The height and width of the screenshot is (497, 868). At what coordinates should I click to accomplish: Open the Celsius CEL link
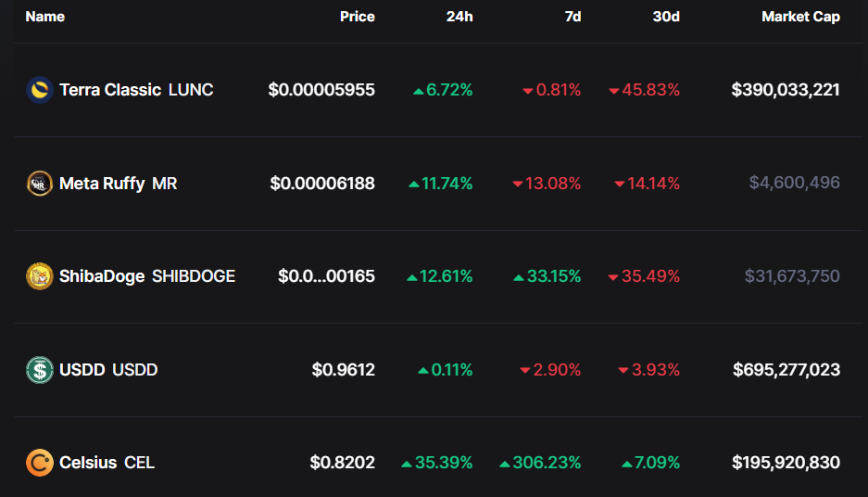[107, 463]
